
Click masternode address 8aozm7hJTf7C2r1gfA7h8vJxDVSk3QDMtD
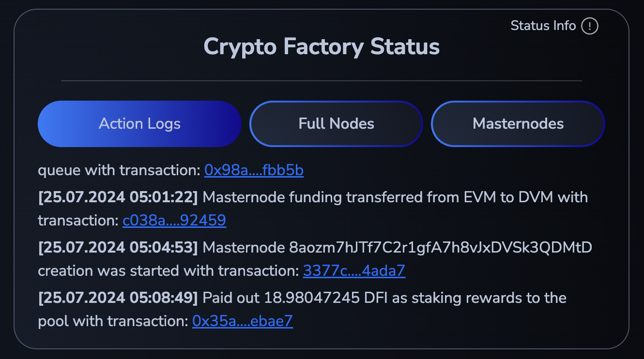pyautogui.click(x=440, y=248)
